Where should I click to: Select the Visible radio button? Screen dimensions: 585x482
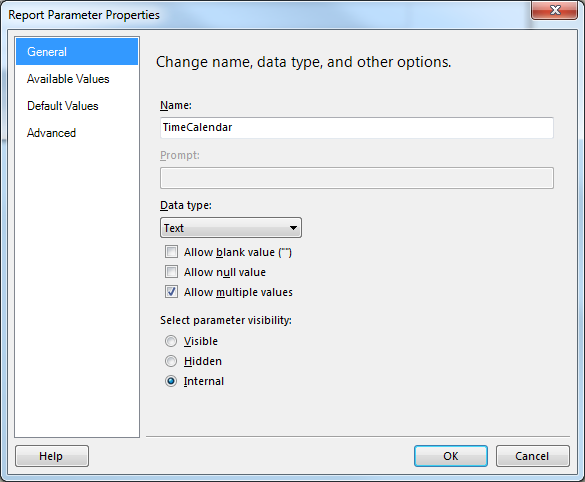[x=171, y=341]
